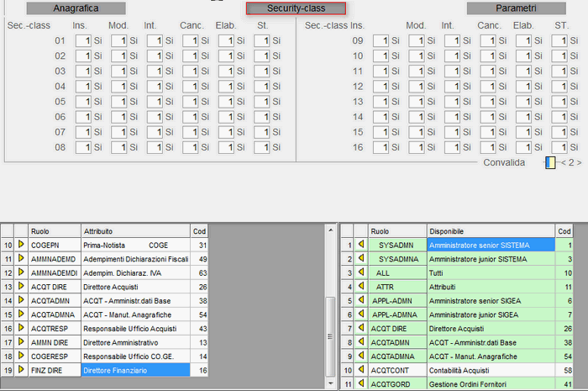The image size is (588, 391).
Task: Select 'Responsabile Ufficio CO.GE.' cell
Action: click(x=135, y=356)
